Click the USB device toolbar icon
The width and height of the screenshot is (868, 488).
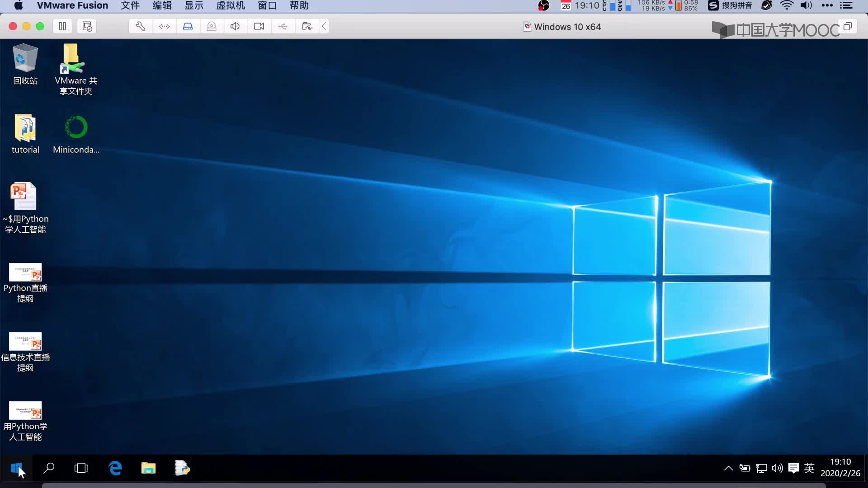click(283, 26)
